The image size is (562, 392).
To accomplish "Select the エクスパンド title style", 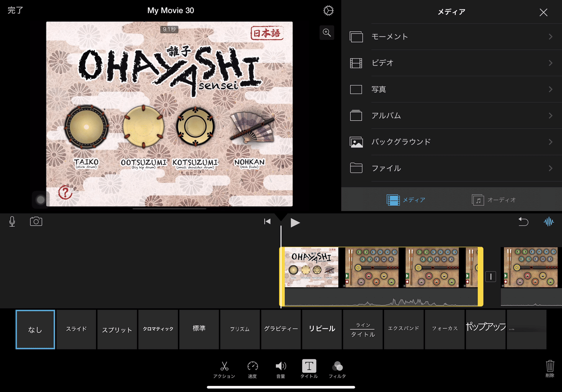I will 404,329.
